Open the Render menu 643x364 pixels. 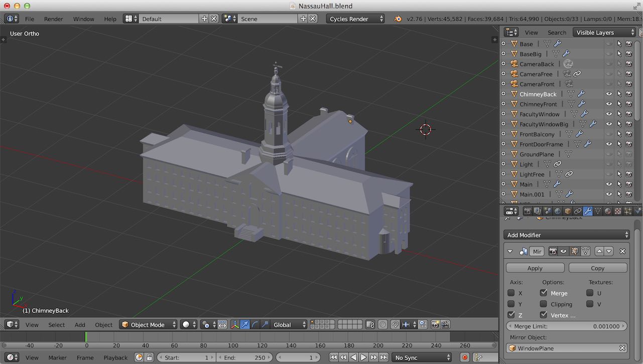[54, 19]
